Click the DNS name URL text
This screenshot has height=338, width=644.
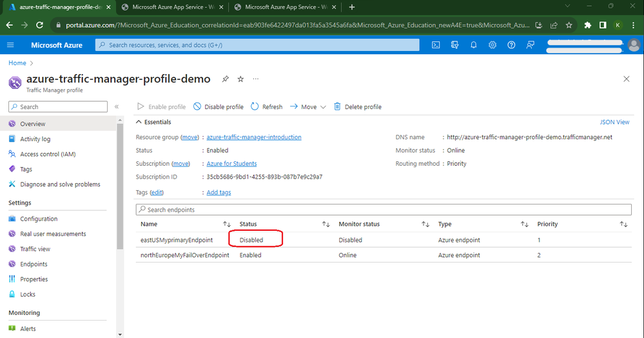(x=529, y=137)
